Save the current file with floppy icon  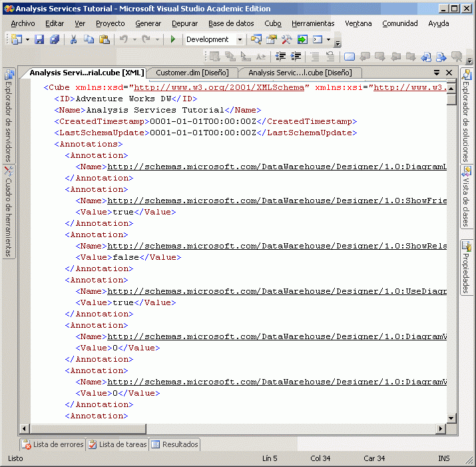coord(39,39)
